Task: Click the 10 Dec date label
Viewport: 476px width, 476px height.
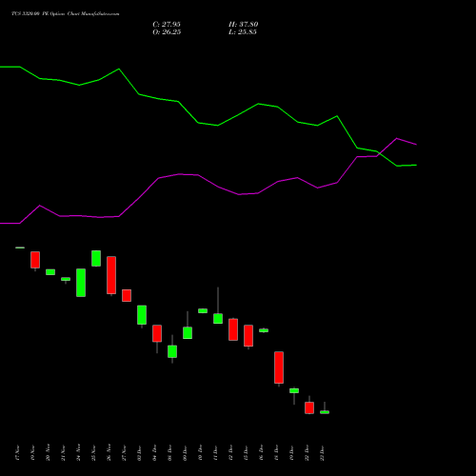Action: (200, 453)
